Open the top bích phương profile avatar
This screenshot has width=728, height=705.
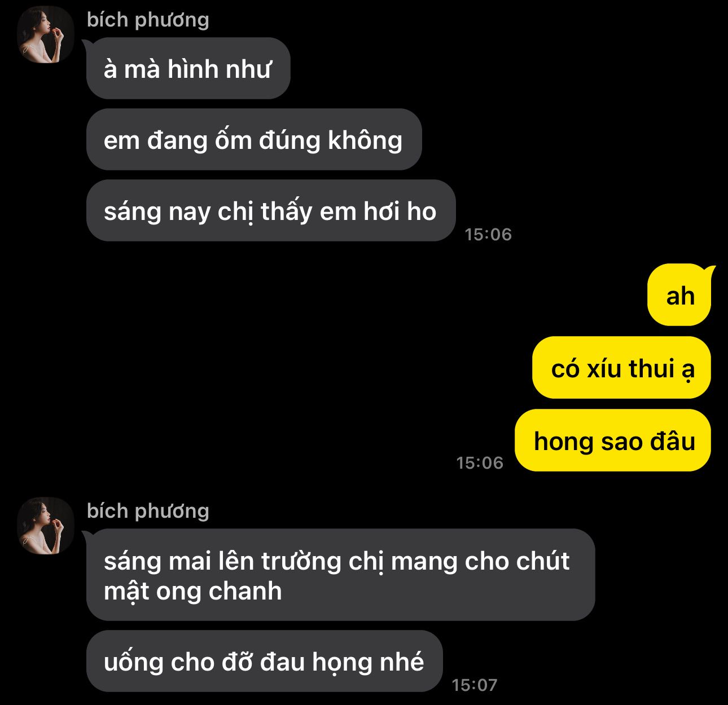click(46, 35)
